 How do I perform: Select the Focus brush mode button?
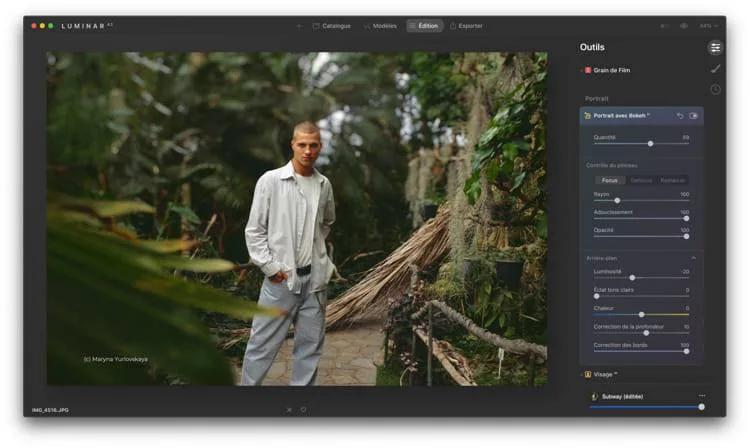point(609,180)
